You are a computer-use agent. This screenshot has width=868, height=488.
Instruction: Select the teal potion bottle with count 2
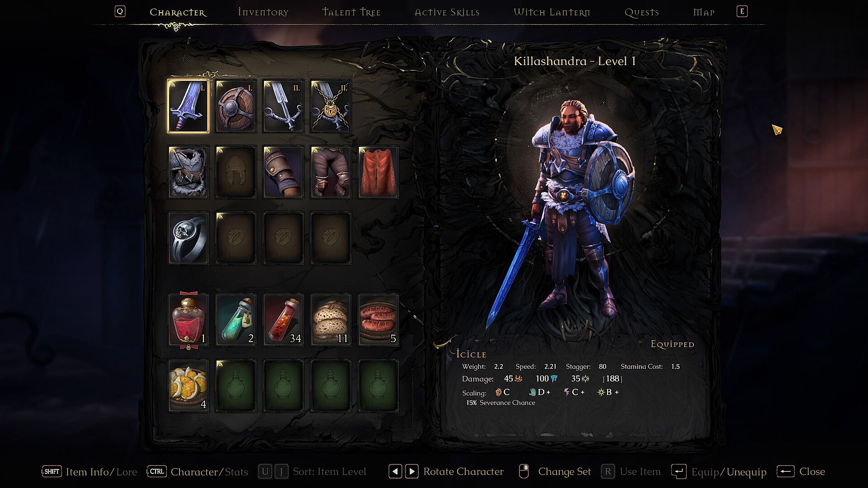pyautogui.click(x=236, y=320)
